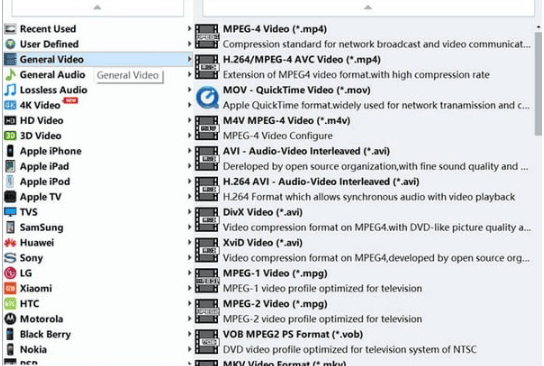Click the MPEG-4 Video film strip icon
Viewport: 544px width, 366px height.
207,36
